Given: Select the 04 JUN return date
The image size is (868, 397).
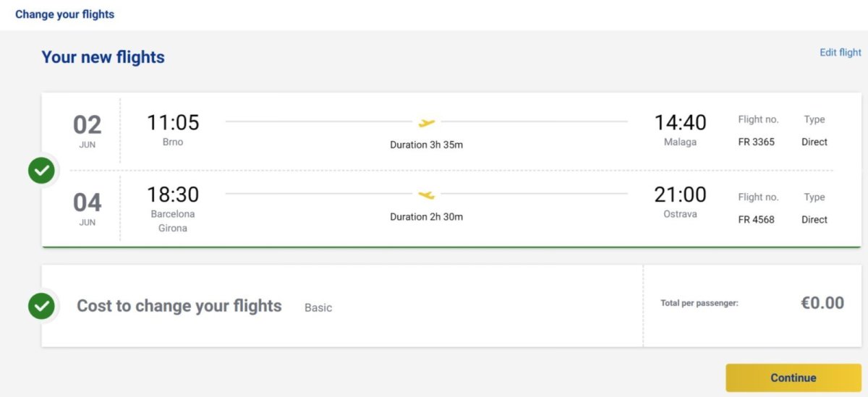Looking at the screenshot, I should [88, 206].
